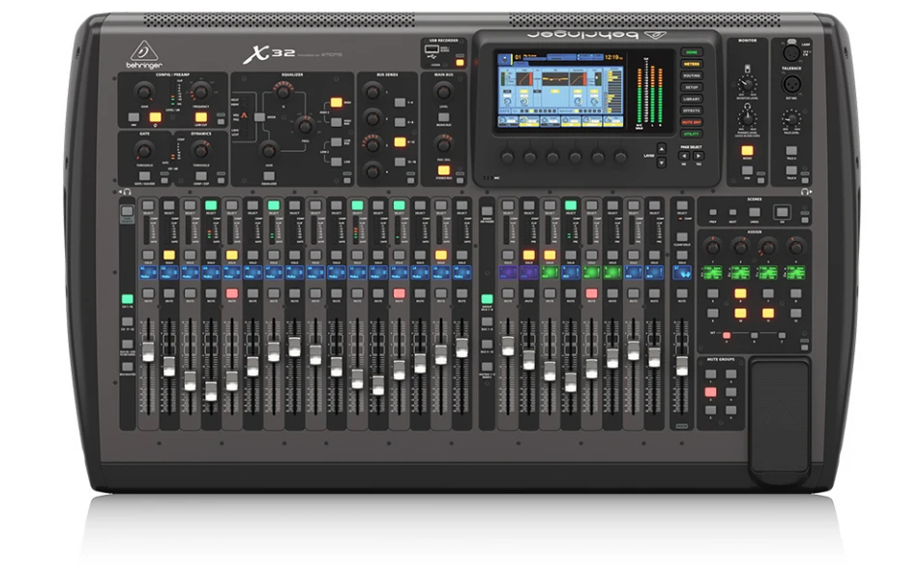The image size is (924, 578).
Task: Open the EFFECTS screen
Action: pyautogui.click(x=691, y=110)
